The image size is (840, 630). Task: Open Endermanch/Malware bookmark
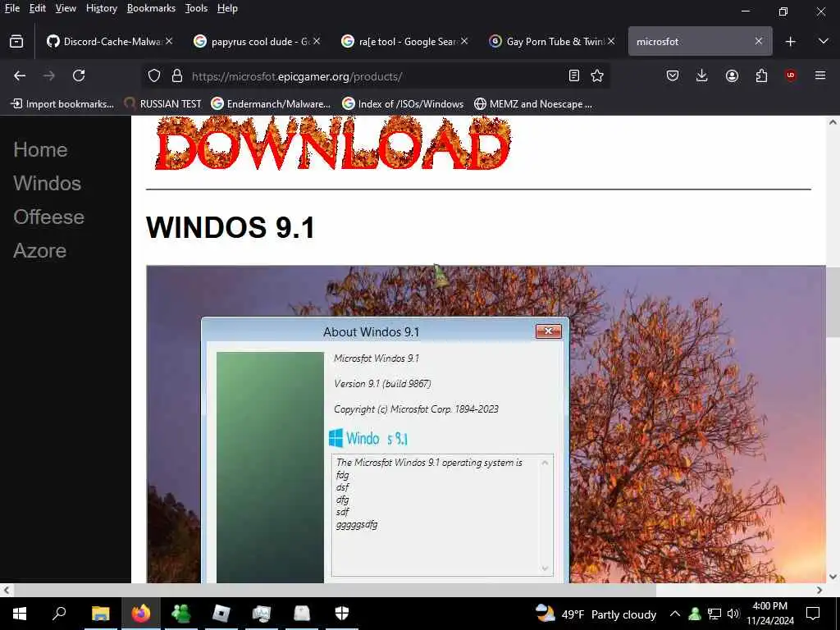(x=271, y=104)
